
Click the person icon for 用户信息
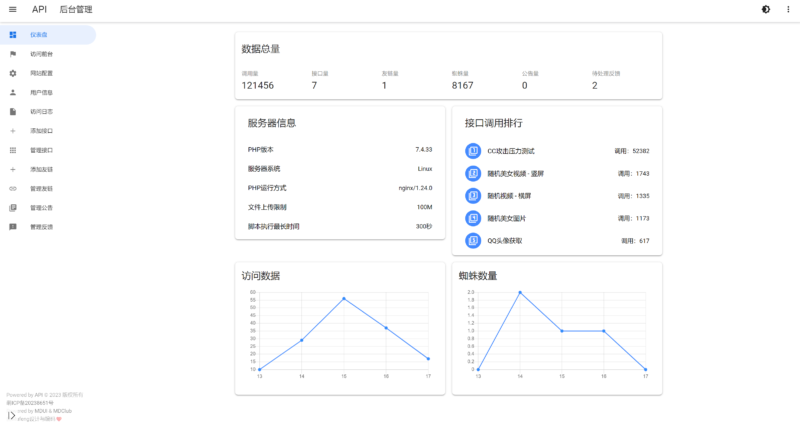[13, 92]
